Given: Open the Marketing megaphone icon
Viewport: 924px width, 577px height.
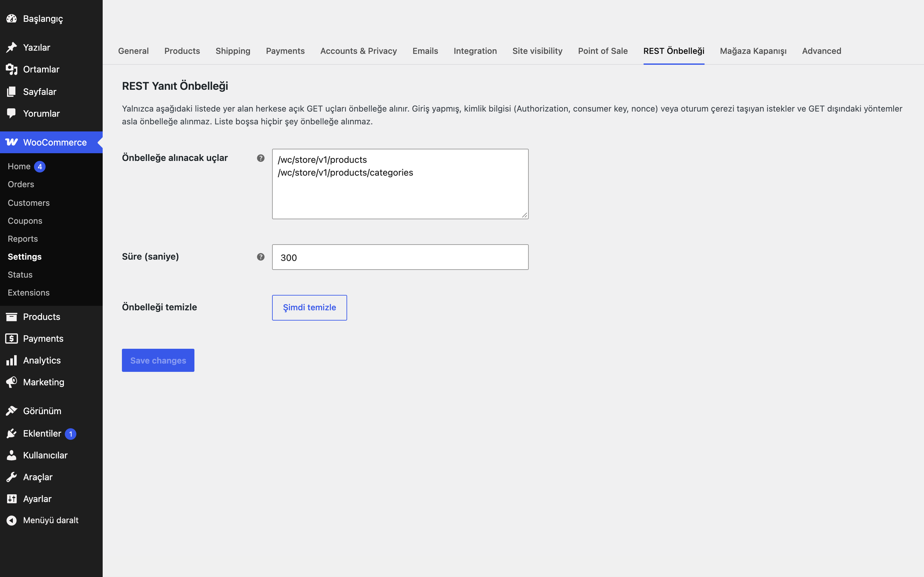Looking at the screenshot, I should 12,382.
